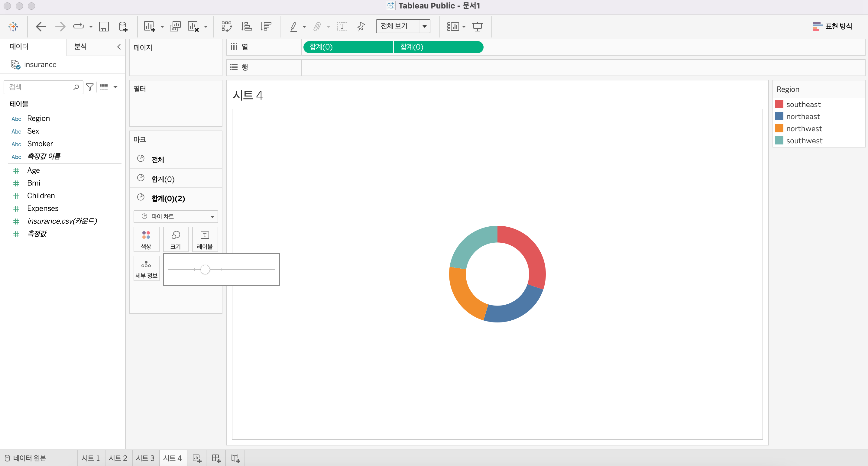This screenshot has width=868, height=466.
Task: Toggle the highlight pen toolbar button
Action: [x=293, y=26]
